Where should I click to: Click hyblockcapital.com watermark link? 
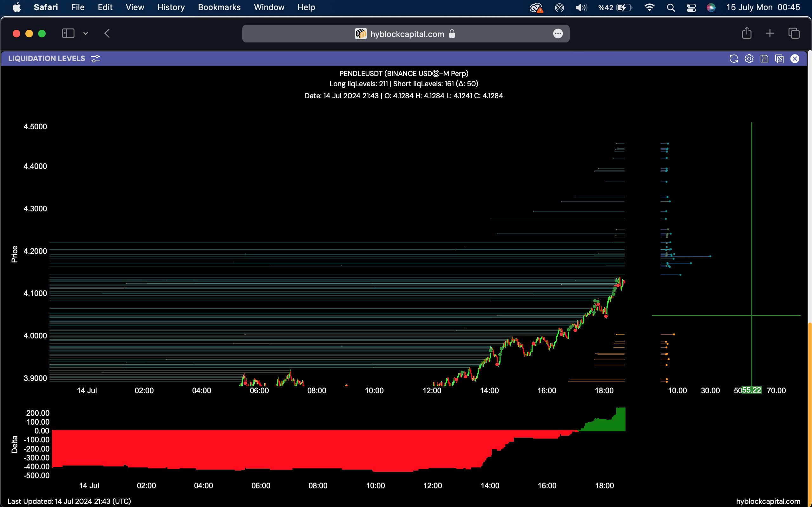pos(768,501)
